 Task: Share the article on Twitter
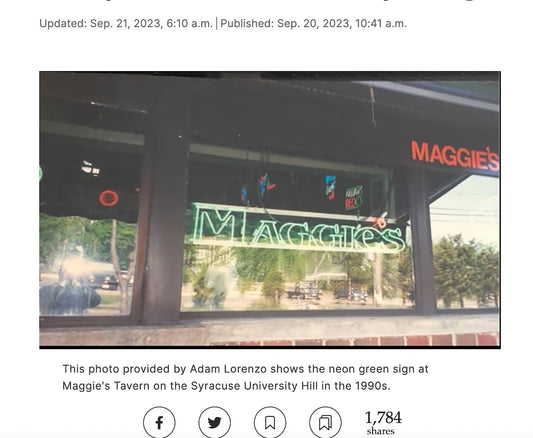click(x=214, y=422)
